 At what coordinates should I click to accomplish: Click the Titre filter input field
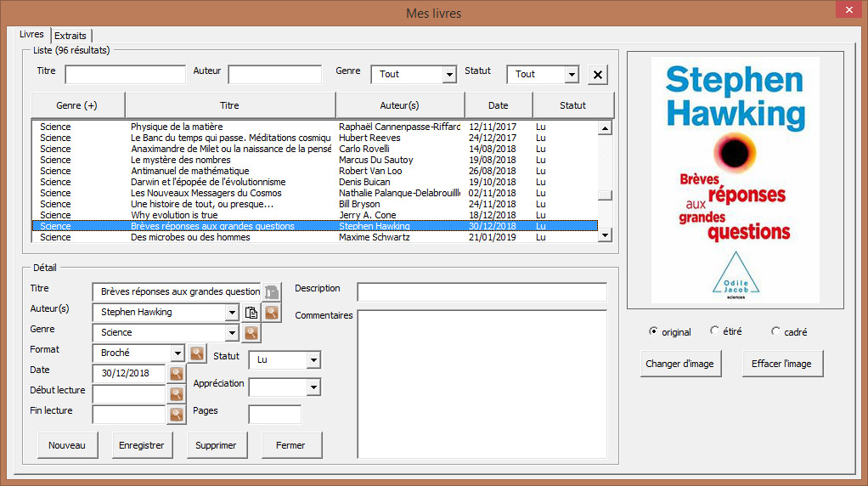pyautogui.click(x=125, y=74)
